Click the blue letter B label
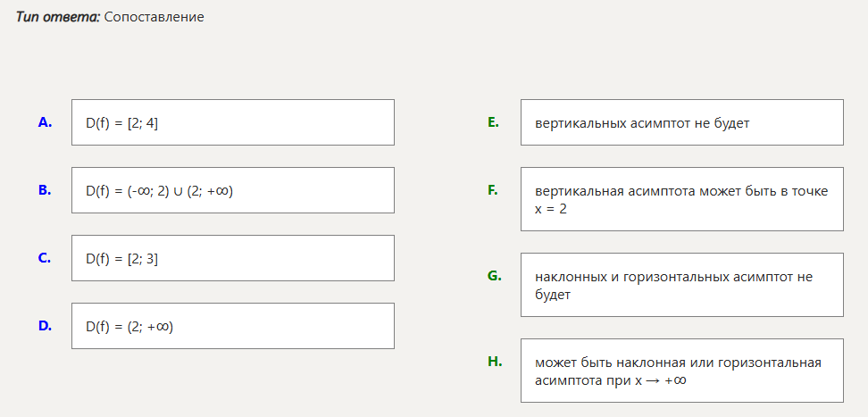This screenshot has width=868, height=417. pos(45,190)
